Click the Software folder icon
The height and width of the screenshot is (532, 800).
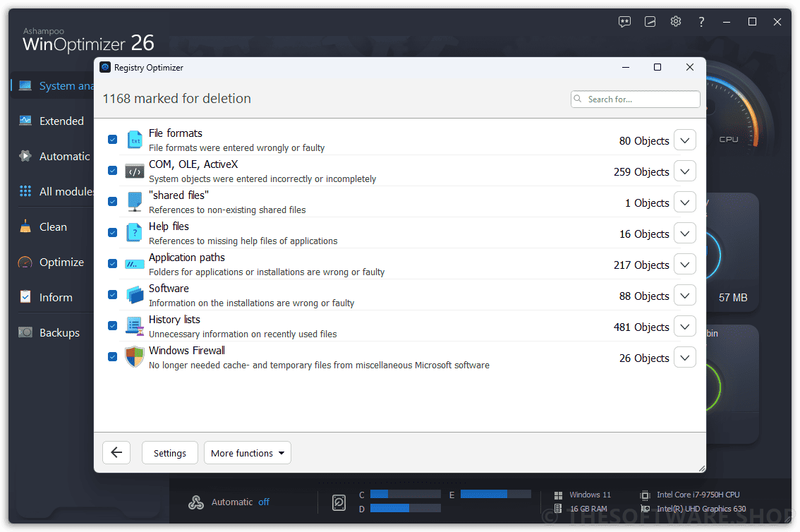(x=135, y=295)
